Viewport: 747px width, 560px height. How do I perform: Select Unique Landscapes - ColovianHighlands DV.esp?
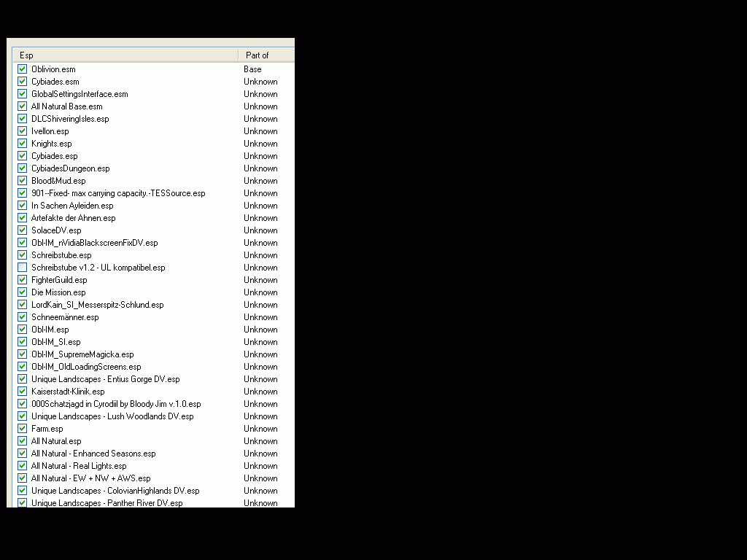coord(115,491)
